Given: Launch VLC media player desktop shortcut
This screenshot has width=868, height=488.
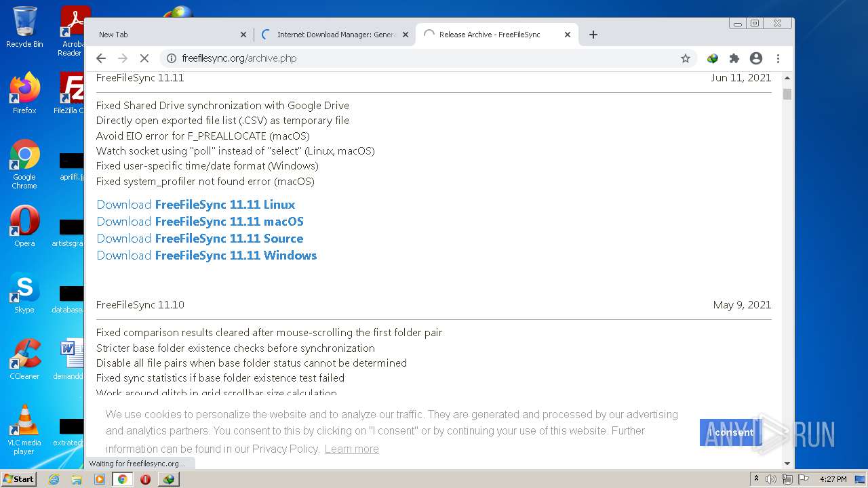Looking at the screenshot, I should 24,430.
